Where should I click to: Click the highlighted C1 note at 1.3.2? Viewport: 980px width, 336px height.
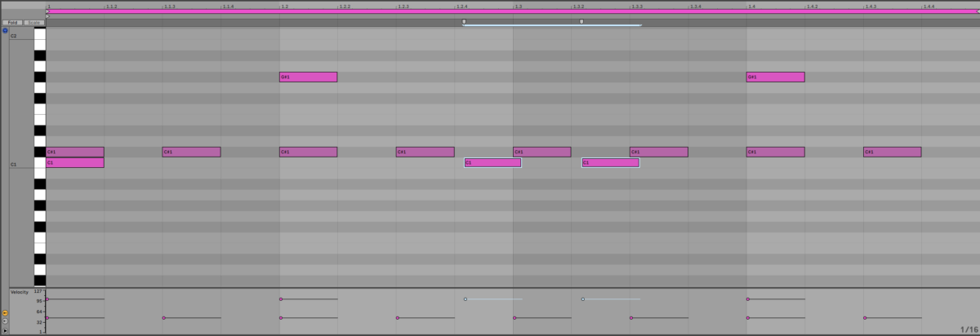(x=610, y=162)
